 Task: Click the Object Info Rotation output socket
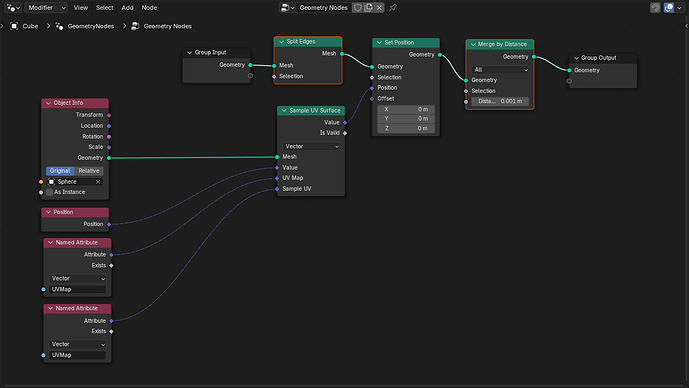coord(109,137)
